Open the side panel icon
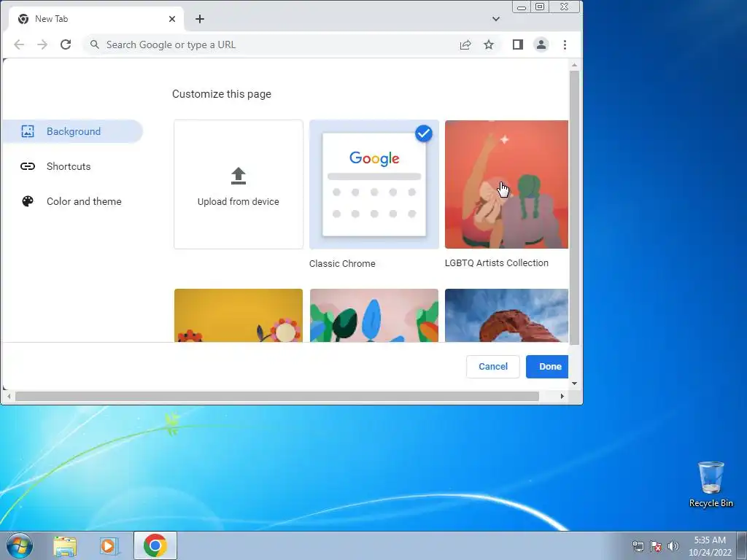This screenshot has width=747, height=560. coord(518,44)
